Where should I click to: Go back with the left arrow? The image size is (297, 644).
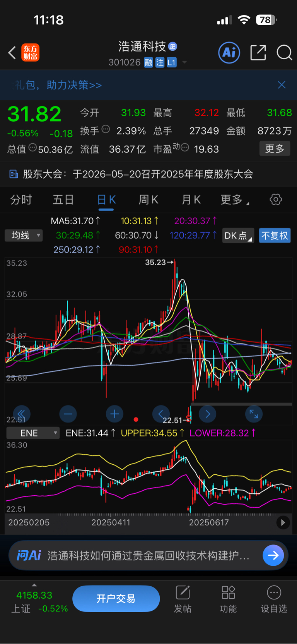12,52
